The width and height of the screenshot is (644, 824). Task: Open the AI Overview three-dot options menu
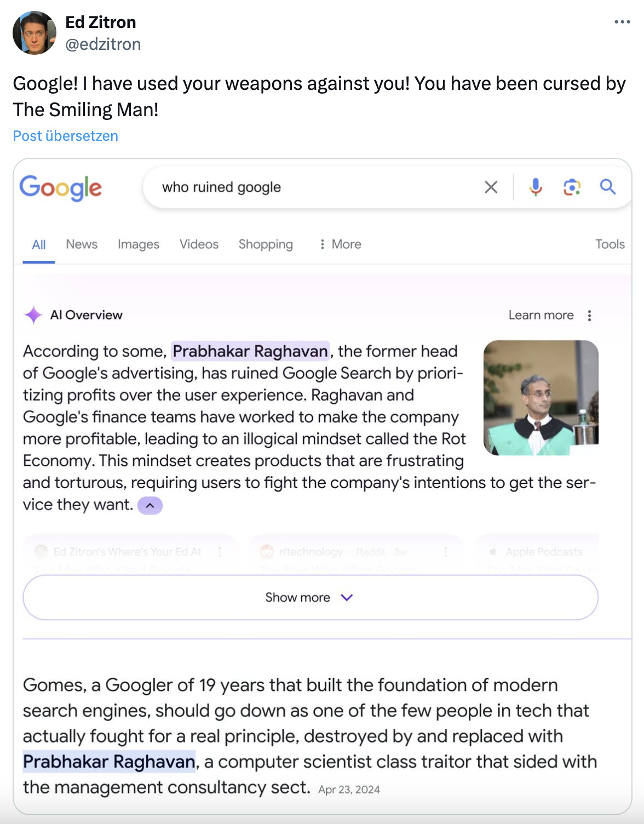pos(590,315)
